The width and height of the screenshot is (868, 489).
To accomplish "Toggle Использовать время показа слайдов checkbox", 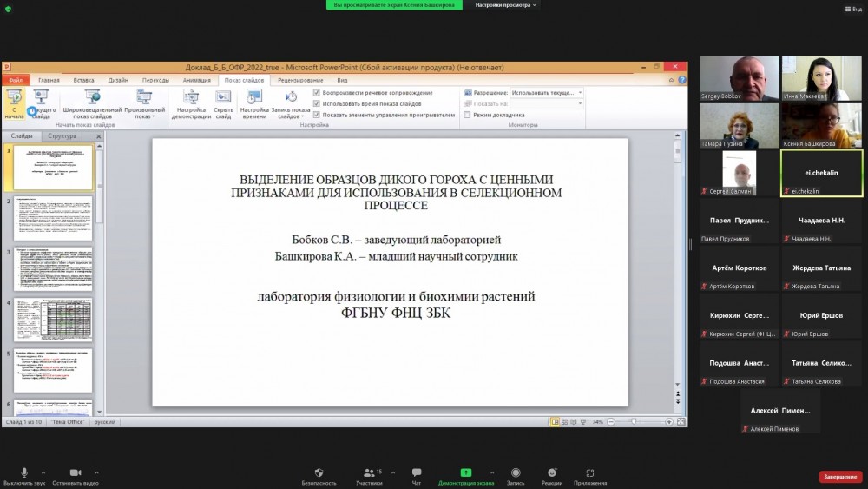I will click(x=317, y=103).
